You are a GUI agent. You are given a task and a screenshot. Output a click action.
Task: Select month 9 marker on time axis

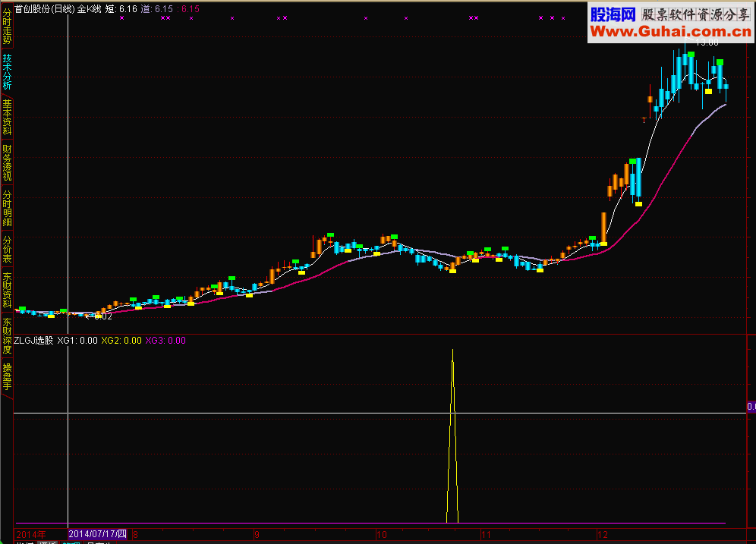pyautogui.click(x=257, y=534)
